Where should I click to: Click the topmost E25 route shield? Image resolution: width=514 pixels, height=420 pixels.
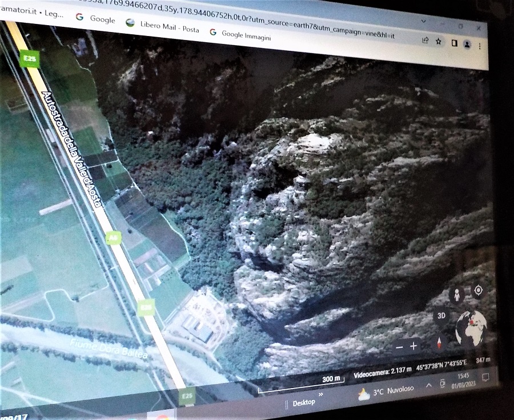point(30,59)
